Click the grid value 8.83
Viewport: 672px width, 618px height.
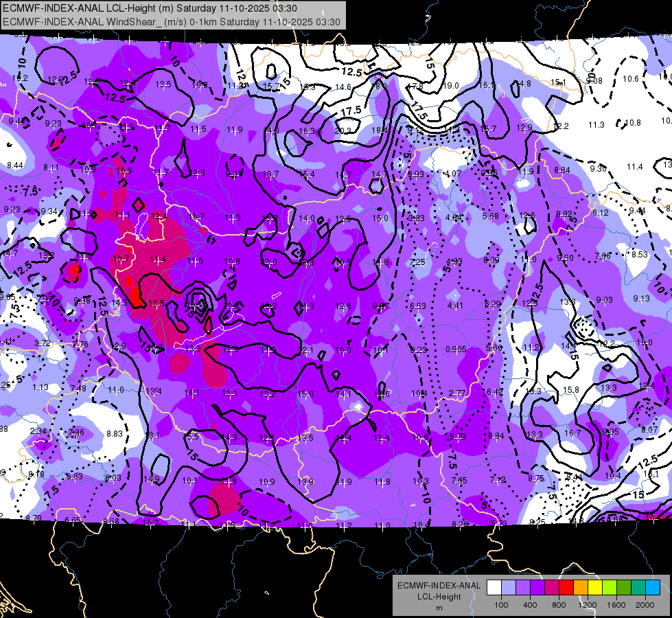click(115, 433)
